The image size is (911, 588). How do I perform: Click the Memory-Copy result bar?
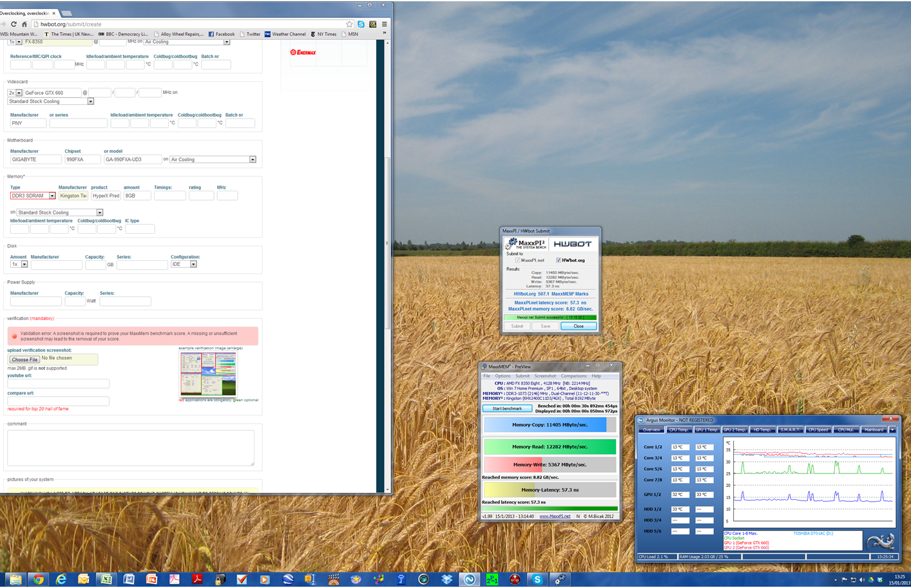tap(550, 425)
